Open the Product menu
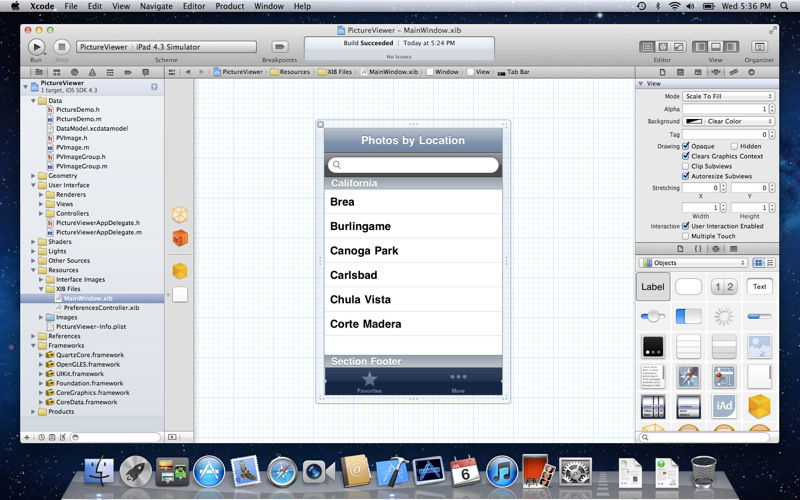Screen dimensions: 800x500 tap(229, 6)
